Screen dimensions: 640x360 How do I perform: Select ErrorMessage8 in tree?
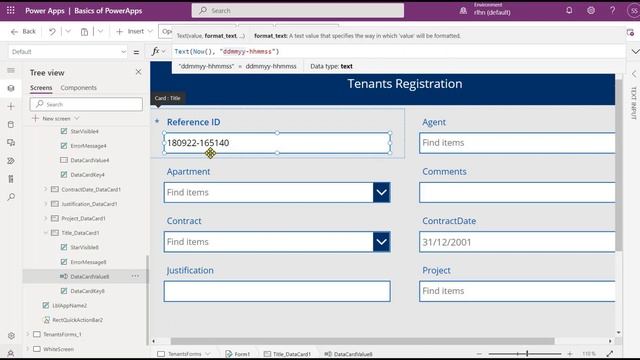pyautogui.click(x=88, y=262)
